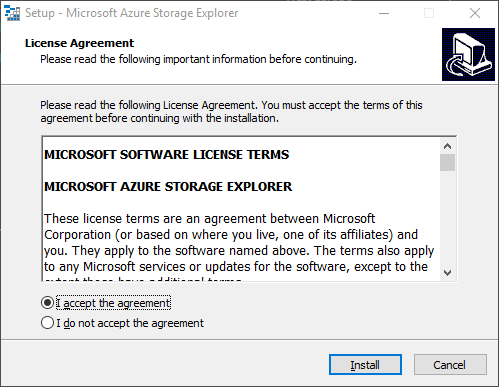Click the disabled maximize window button
The height and width of the screenshot is (387, 499).
(429, 13)
